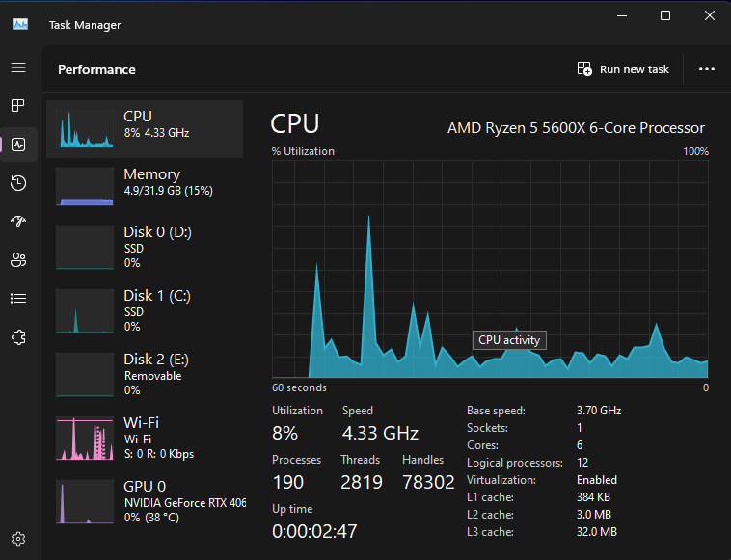This screenshot has width=731, height=560.
Task: Click the AMD Ryzen 5 5600X processor name
Action: click(x=576, y=127)
